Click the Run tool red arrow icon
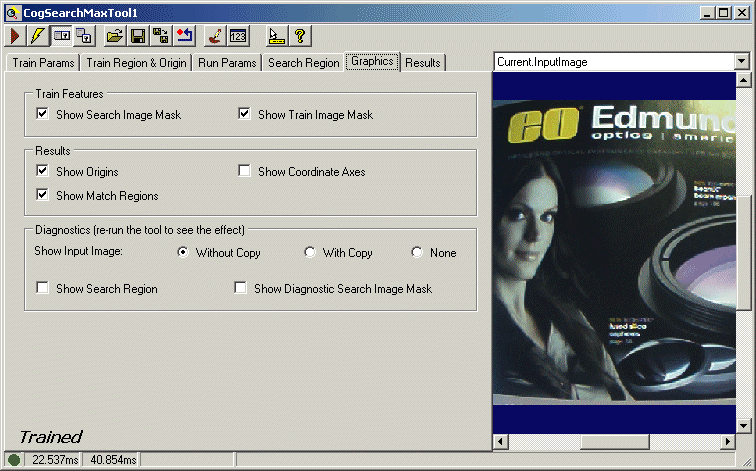The height and width of the screenshot is (471, 756). pos(15,36)
